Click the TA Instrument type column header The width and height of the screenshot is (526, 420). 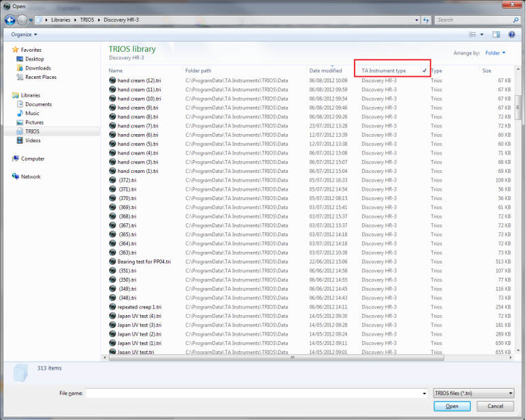click(384, 71)
